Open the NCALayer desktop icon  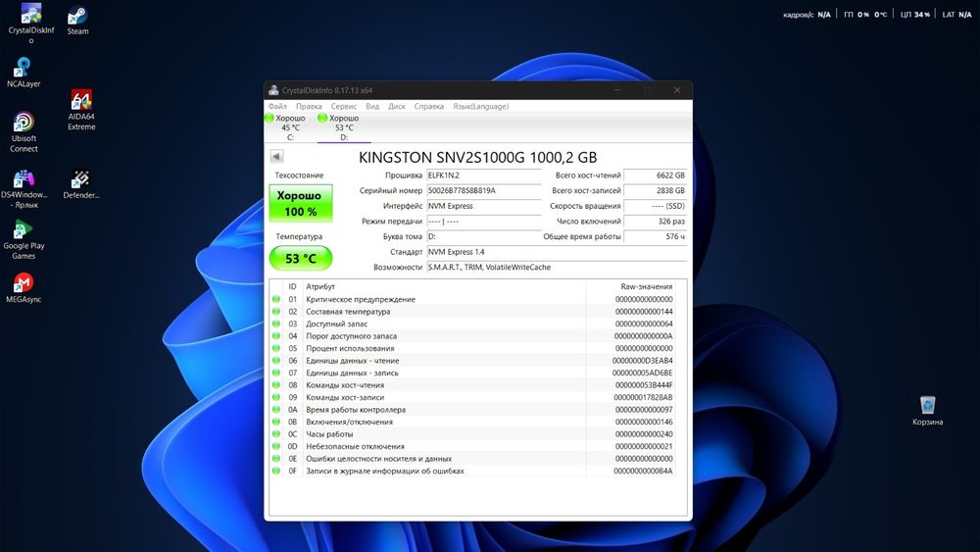click(x=24, y=72)
